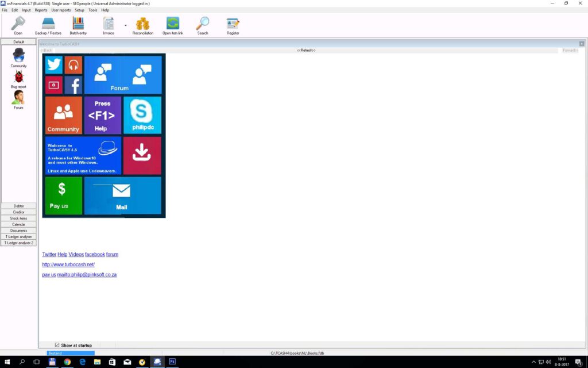This screenshot has width=588, height=368.
Task: Expand the T-Ledger analyser 2 group
Action: tap(18, 243)
